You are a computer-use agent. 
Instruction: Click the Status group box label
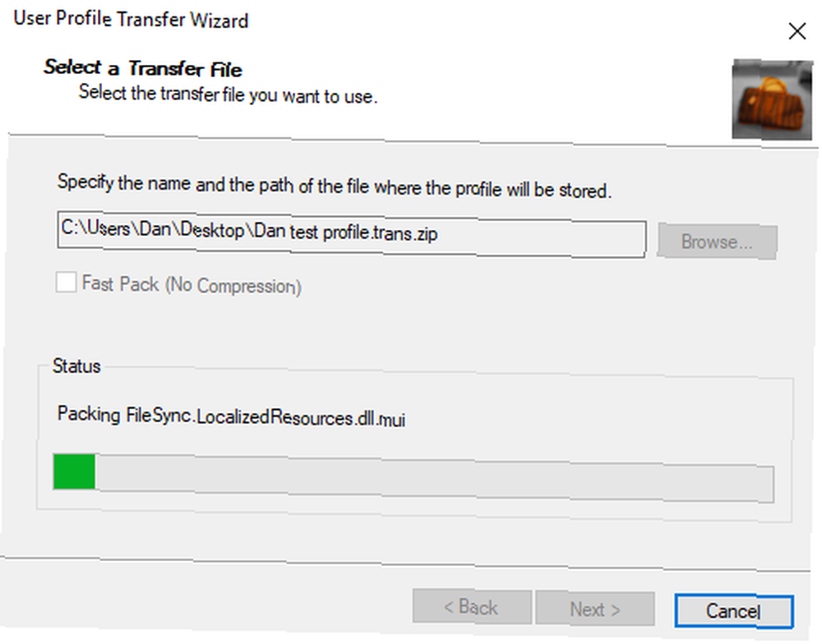click(x=76, y=366)
